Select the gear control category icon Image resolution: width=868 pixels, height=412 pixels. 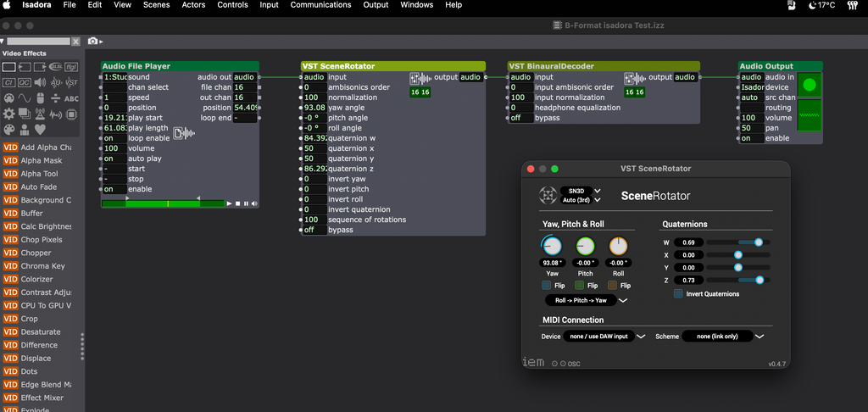point(8,114)
